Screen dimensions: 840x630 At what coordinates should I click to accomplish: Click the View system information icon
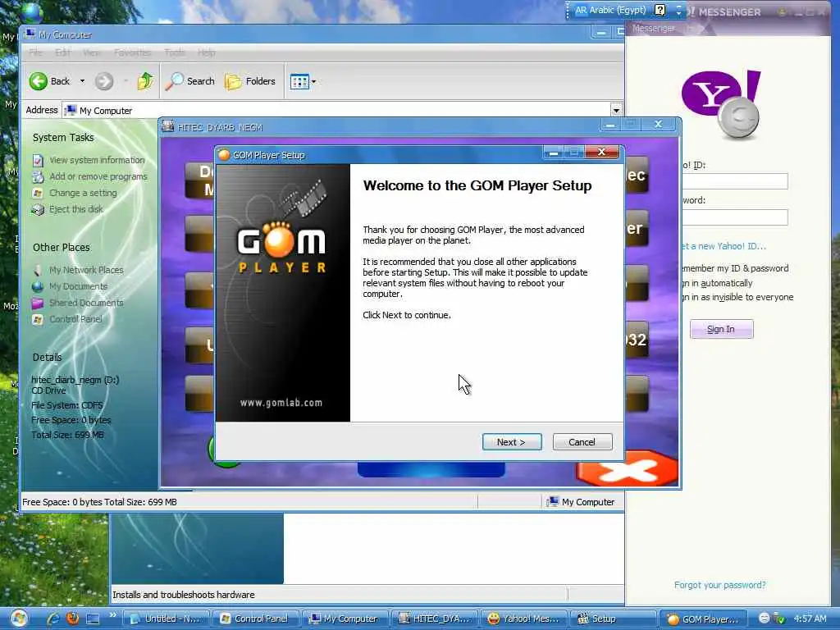(38, 160)
